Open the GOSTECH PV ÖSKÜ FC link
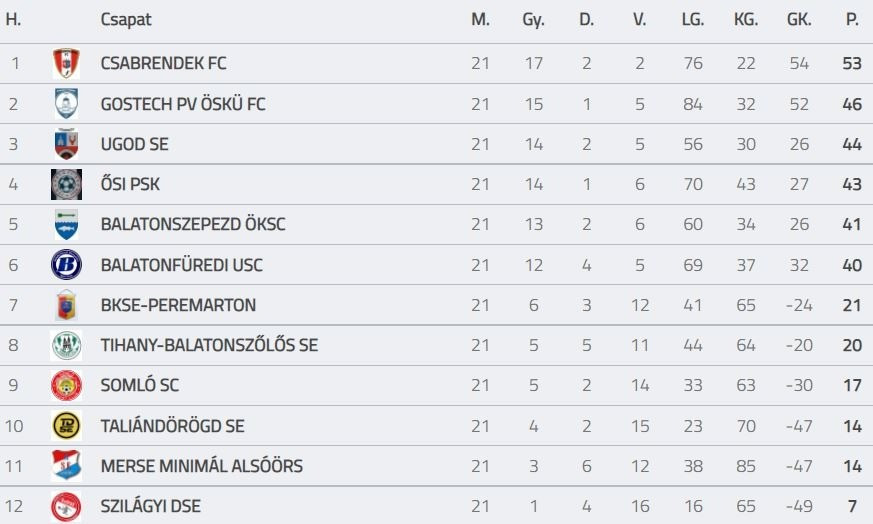 183,104
